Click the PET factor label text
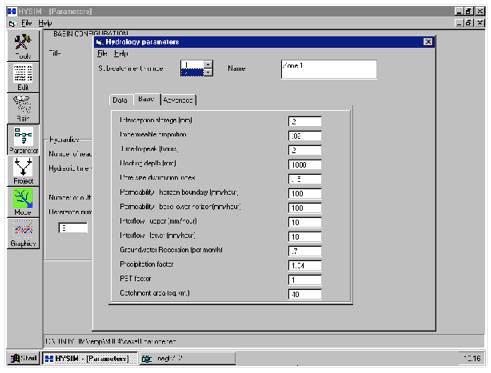The height and width of the screenshot is (373, 491). pos(135,278)
